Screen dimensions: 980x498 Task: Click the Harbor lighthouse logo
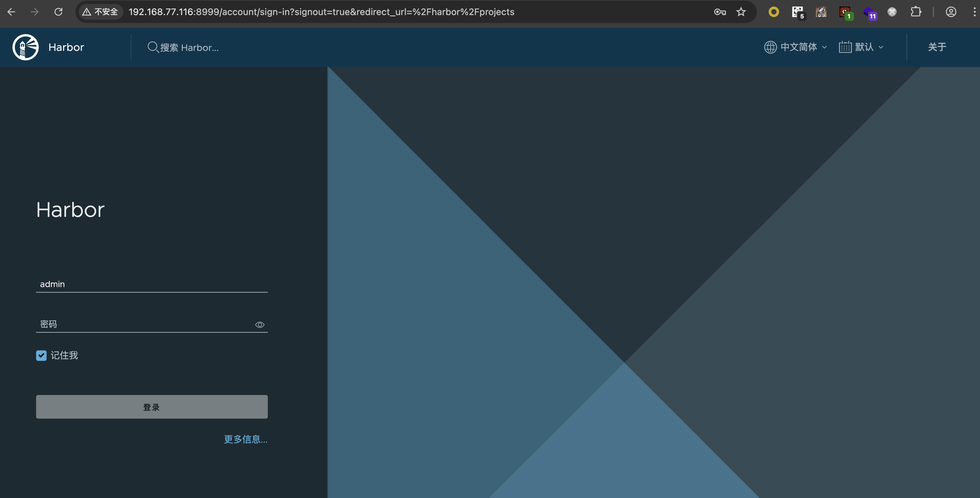point(26,47)
